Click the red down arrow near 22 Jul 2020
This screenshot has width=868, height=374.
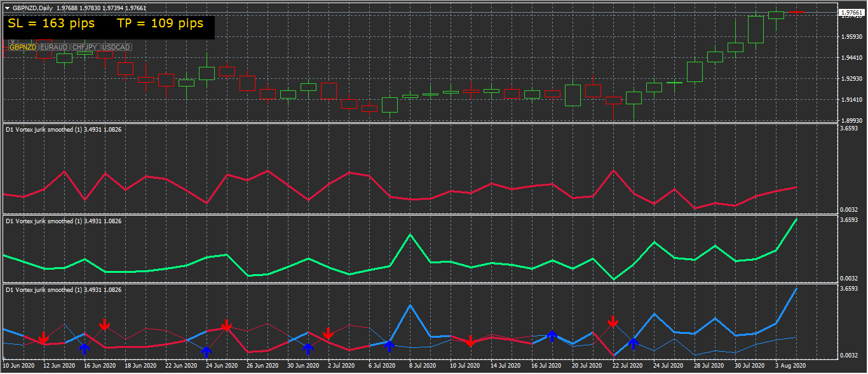[613, 321]
